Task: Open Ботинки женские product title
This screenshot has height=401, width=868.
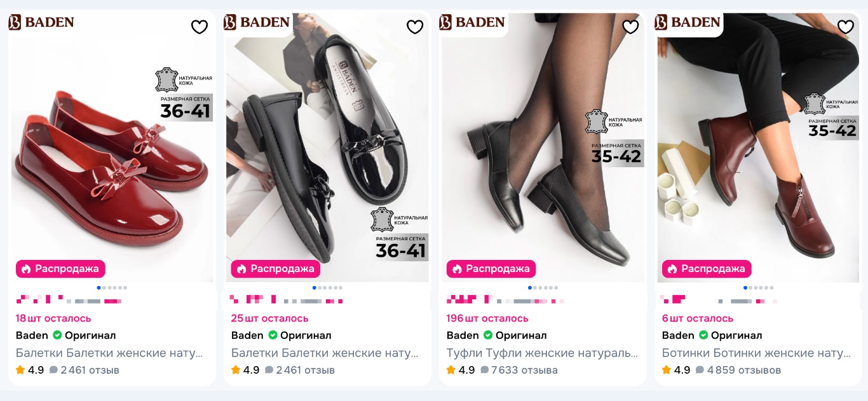Action: tap(757, 353)
